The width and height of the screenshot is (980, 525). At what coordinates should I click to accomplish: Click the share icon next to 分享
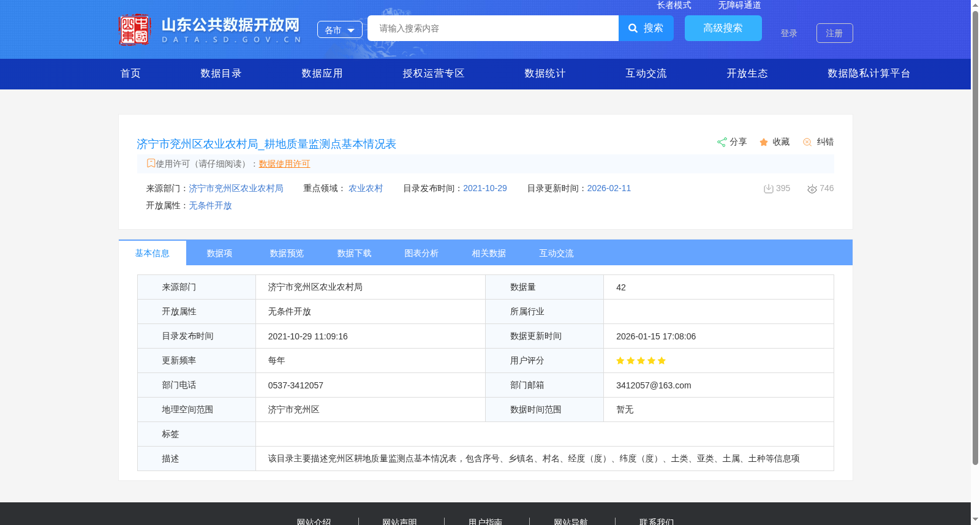click(x=722, y=142)
